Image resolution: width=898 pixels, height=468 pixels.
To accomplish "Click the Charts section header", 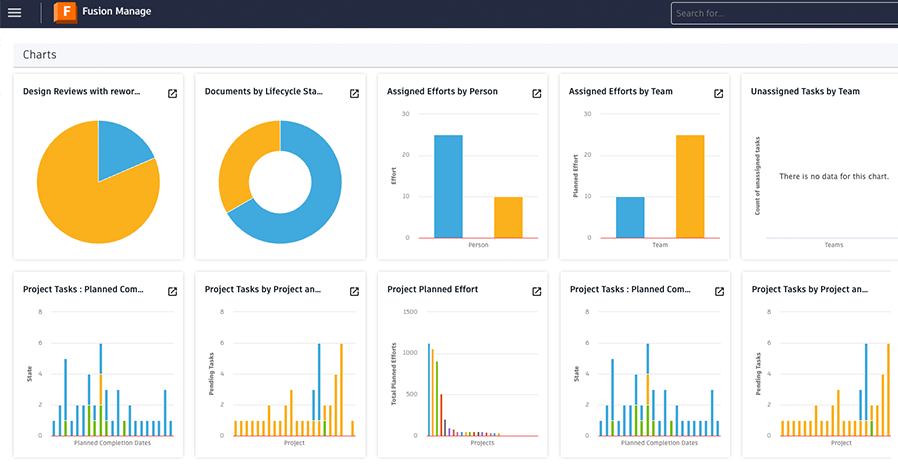I will 40,55.
